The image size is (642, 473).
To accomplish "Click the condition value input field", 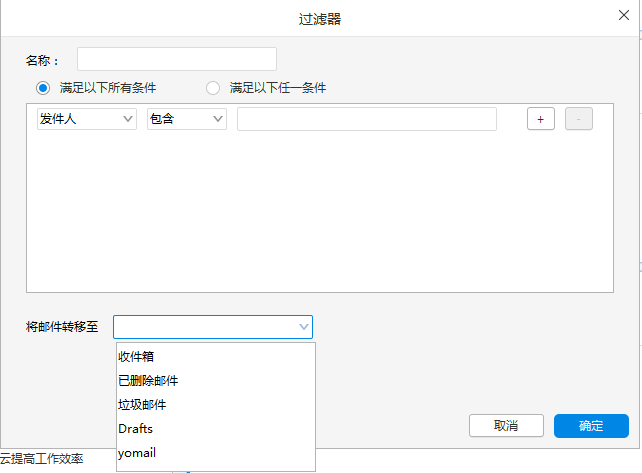I will pyautogui.click(x=367, y=119).
